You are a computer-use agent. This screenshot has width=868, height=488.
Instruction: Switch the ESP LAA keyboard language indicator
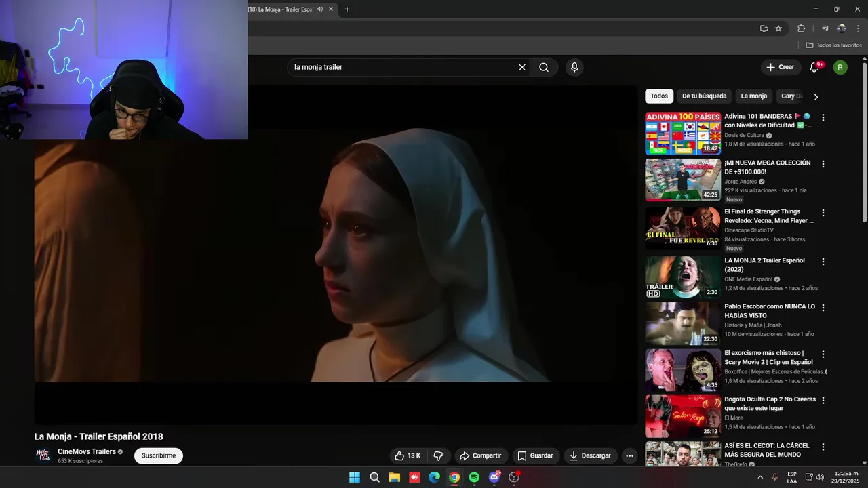(792, 477)
